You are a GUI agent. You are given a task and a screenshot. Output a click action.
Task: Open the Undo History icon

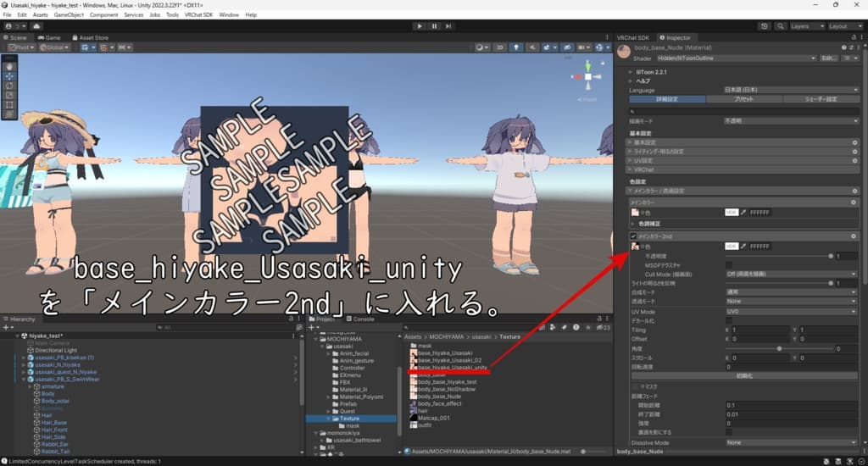coord(765,26)
